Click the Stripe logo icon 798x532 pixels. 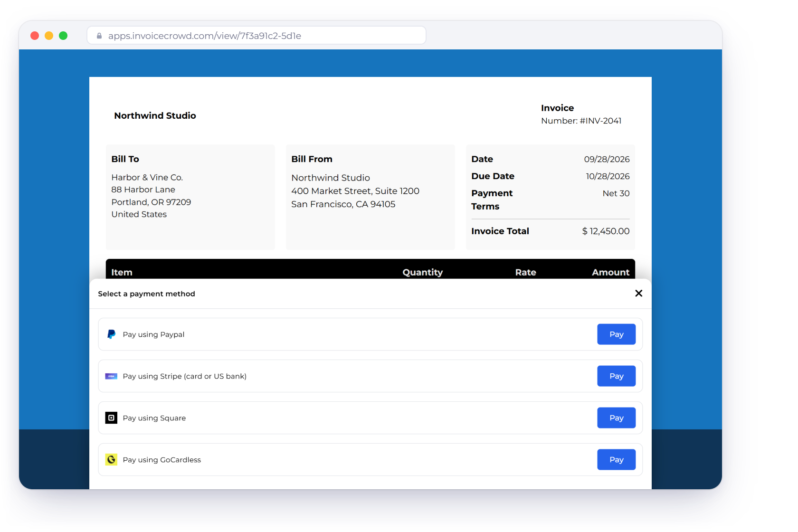tap(111, 376)
